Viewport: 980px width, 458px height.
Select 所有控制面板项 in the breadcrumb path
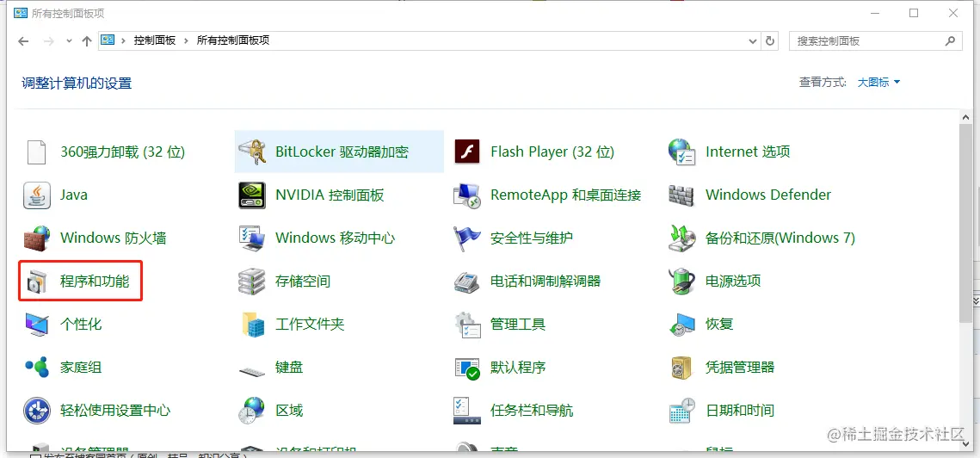pos(233,40)
